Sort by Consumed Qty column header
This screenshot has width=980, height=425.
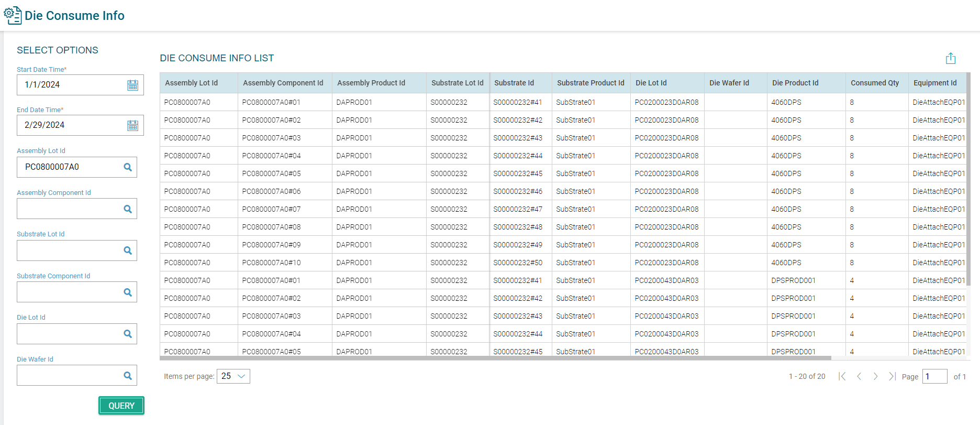[x=874, y=83]
